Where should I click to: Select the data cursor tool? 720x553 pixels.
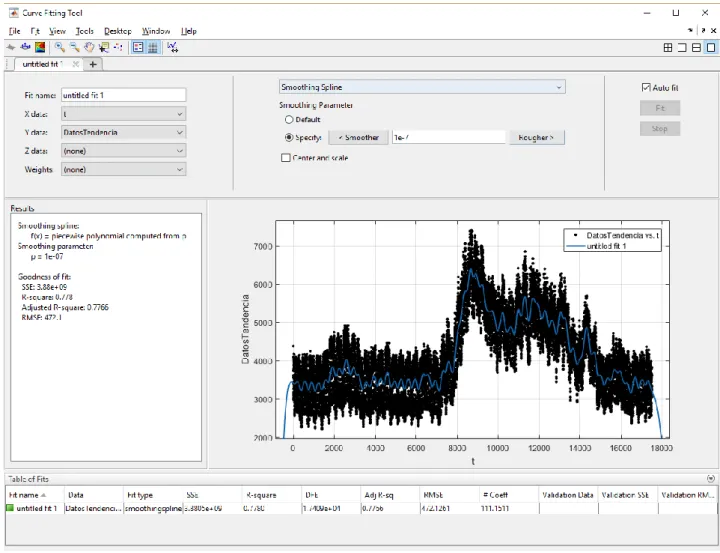coord(104,47)
